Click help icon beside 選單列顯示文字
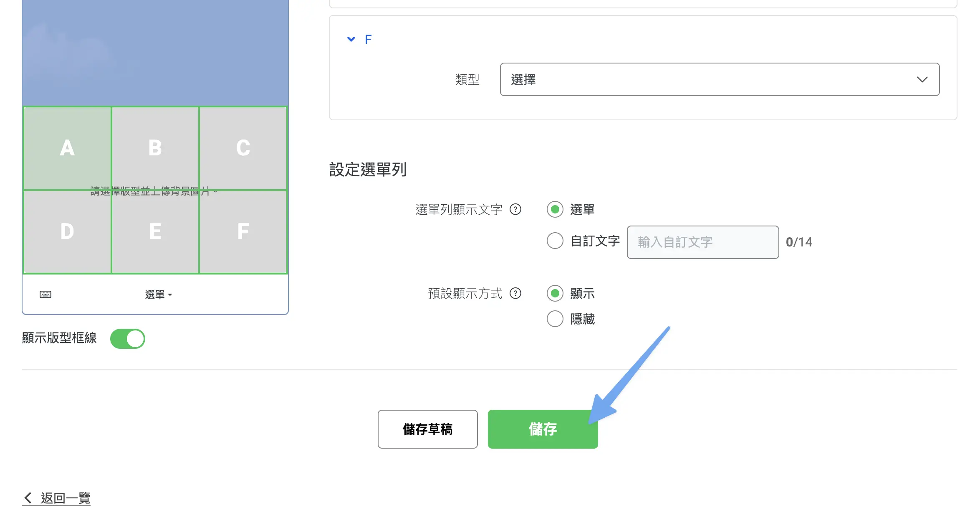980x528 pixels. click(515, 209)
